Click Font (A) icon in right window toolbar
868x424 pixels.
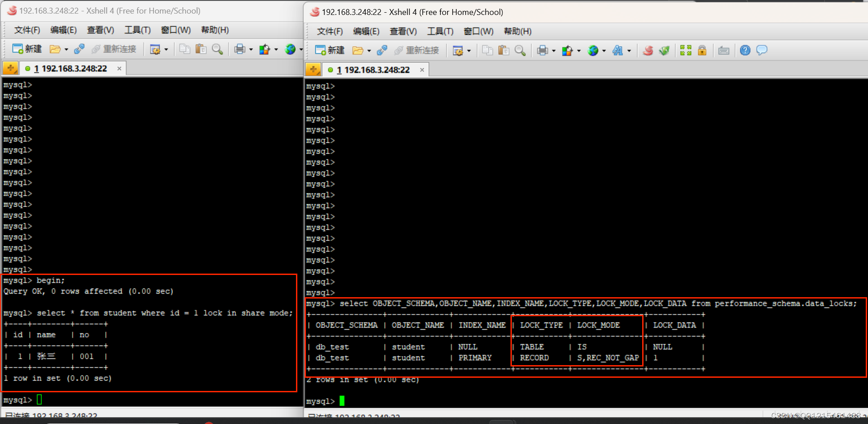[618, 50]
